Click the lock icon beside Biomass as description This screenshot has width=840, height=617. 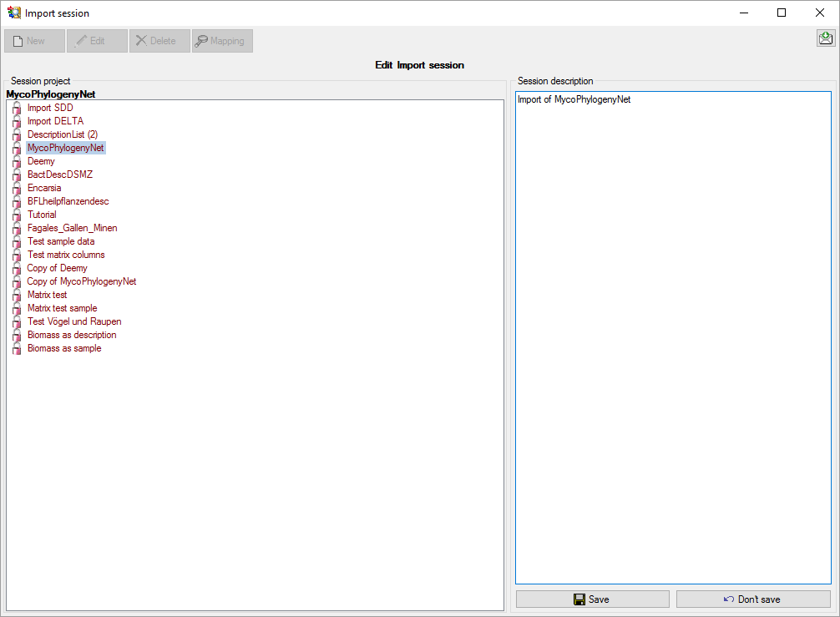[17, 336]
